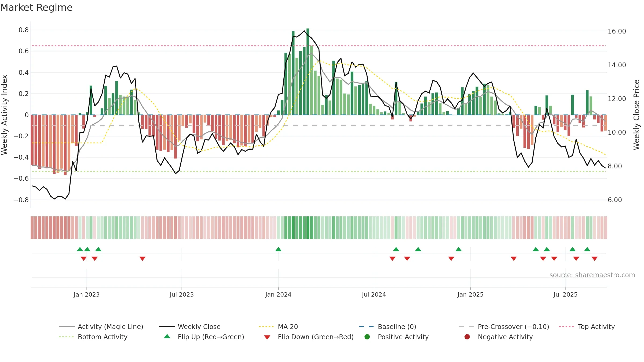Click the 6.00 price axis tick

615,200
